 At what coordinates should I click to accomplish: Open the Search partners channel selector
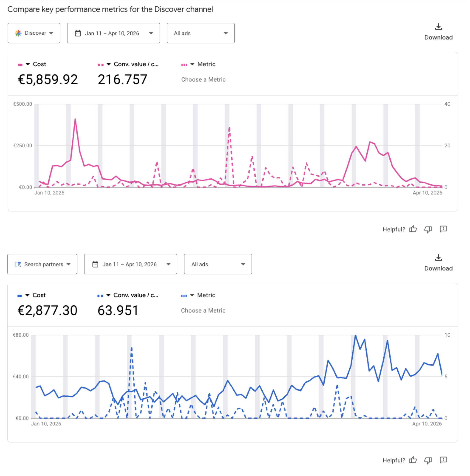pos(42,264)
